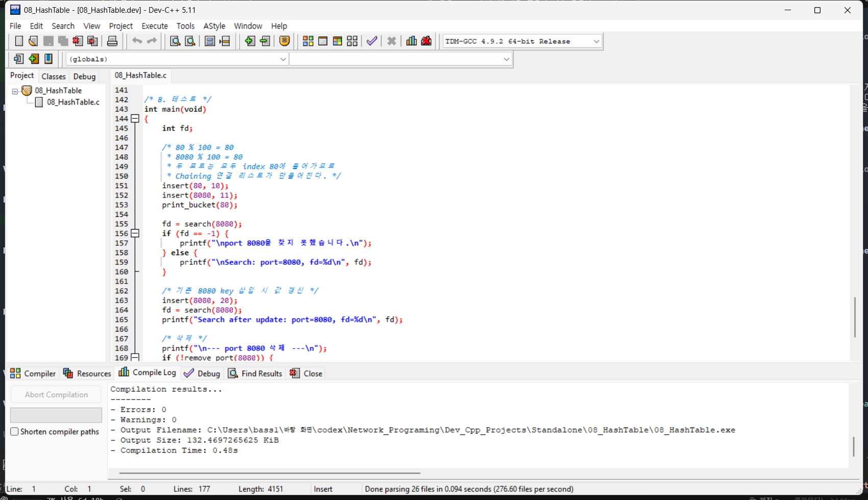The image size is (868, 500).
Task: Click the New project icon with green plus
Action: [34, 59]
